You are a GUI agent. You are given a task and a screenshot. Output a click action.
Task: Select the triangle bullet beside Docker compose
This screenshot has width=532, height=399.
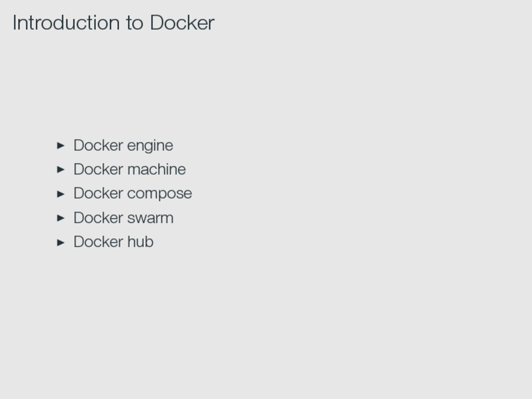coord(61,194)
